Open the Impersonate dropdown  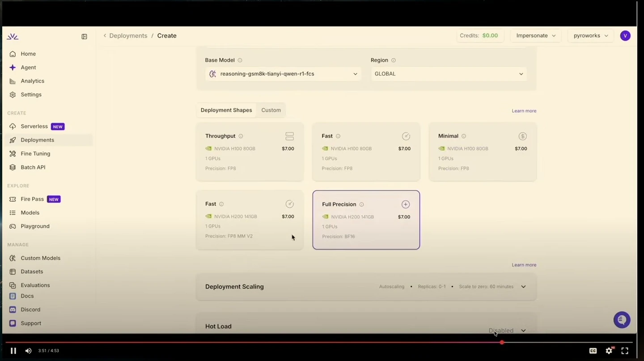coord(536,36)
